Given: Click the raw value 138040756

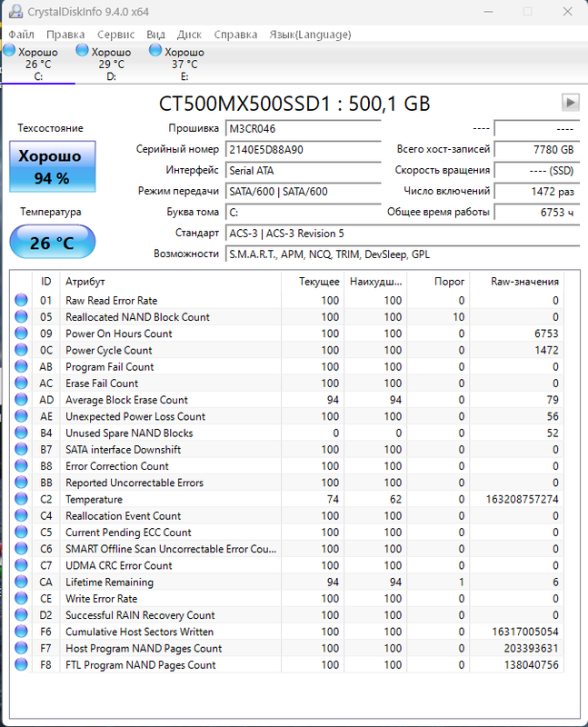Looking at the screenshot, I should (x=531, y=665).
